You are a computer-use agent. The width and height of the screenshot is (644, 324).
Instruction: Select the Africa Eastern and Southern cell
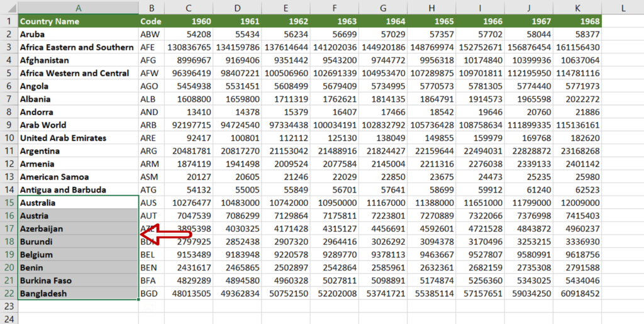coord(78,47)
